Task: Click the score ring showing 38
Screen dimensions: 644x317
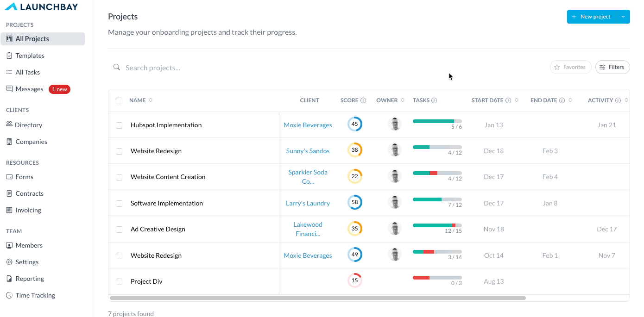Action: click(355, 150)
